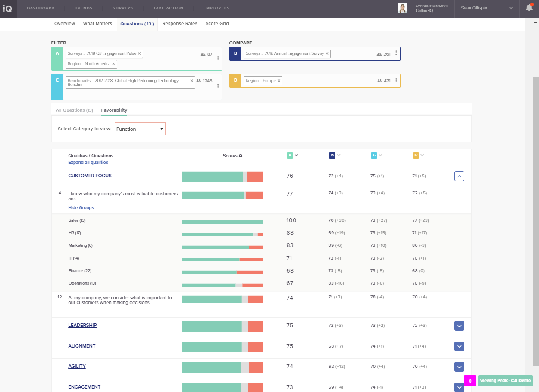Open filter C three-dot options menu
Screen dimensions: 539x392
point(218,86)
